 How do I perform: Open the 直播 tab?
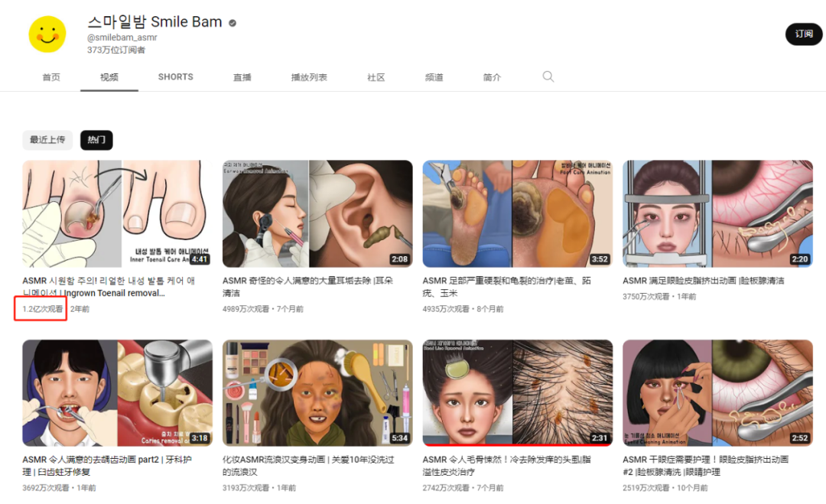coord(242,77)
